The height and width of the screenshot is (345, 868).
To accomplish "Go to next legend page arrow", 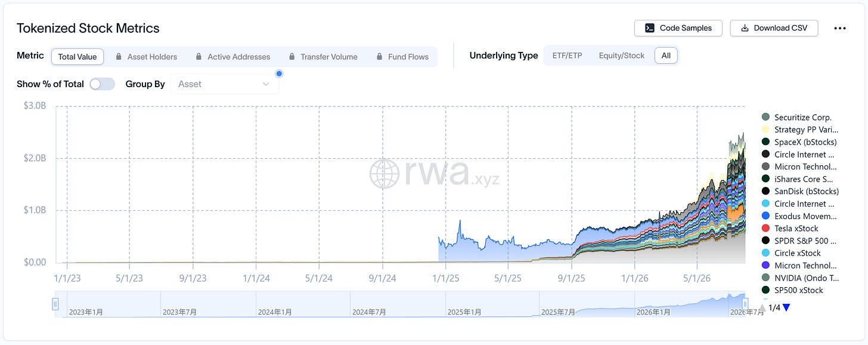I will pyautogui.click(x=786, y=307).
